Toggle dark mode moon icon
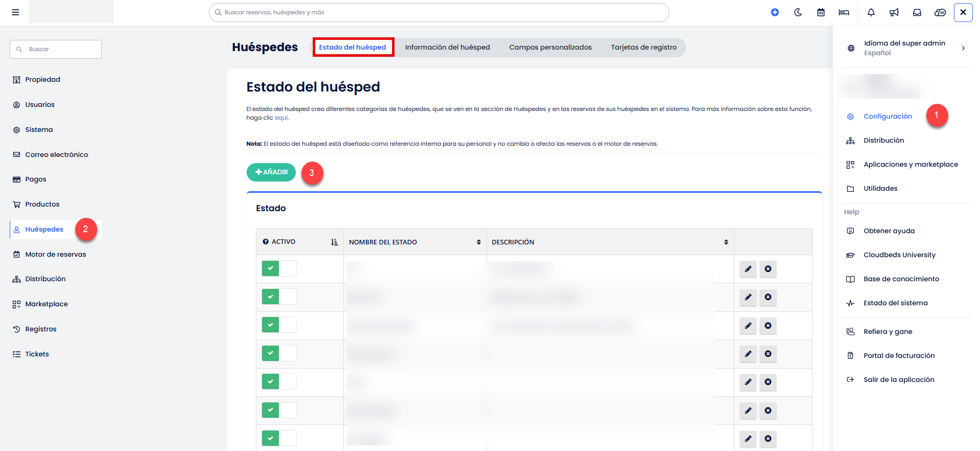The width and height of the screenshot is (980, 451). [798, 12]
